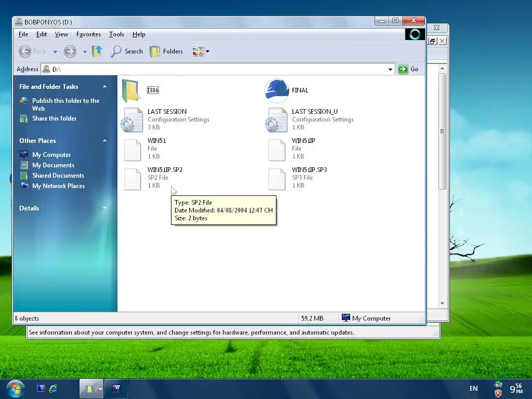Click the My Computer icon in status bar

coord(345,318)
